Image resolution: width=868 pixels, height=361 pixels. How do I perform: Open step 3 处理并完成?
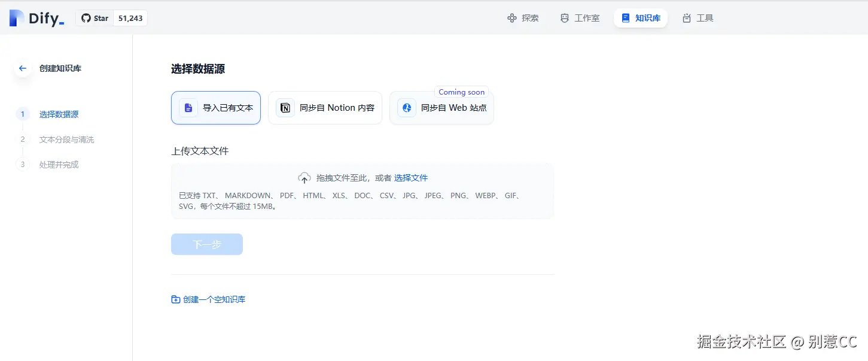(58, 164)
